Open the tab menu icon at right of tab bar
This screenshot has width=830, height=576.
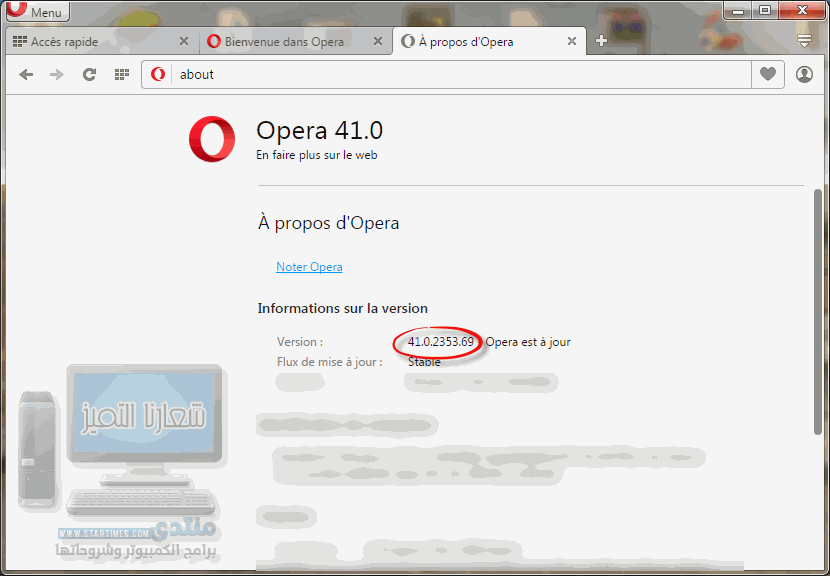[804, 41]
